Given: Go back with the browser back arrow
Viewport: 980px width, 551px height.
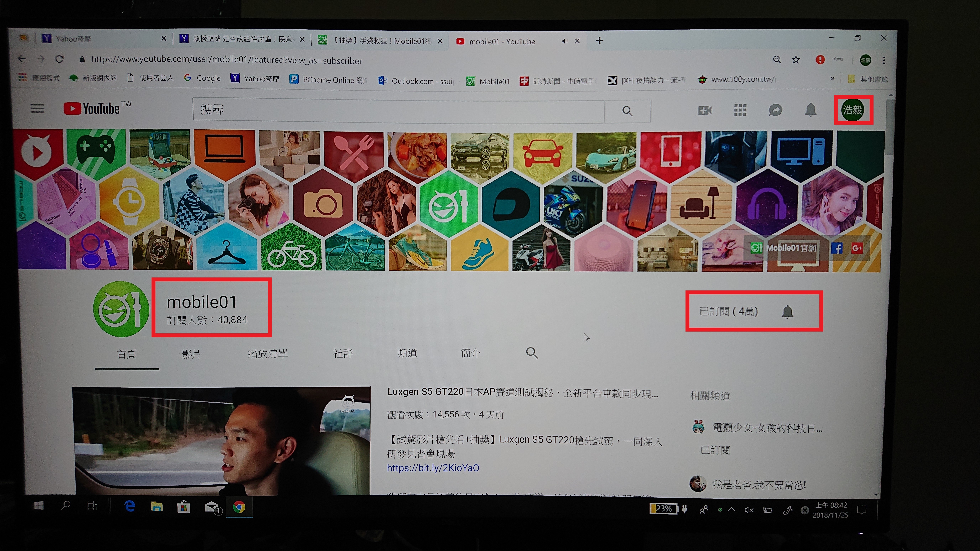Looking at the screenshot, I should (22, 59).
